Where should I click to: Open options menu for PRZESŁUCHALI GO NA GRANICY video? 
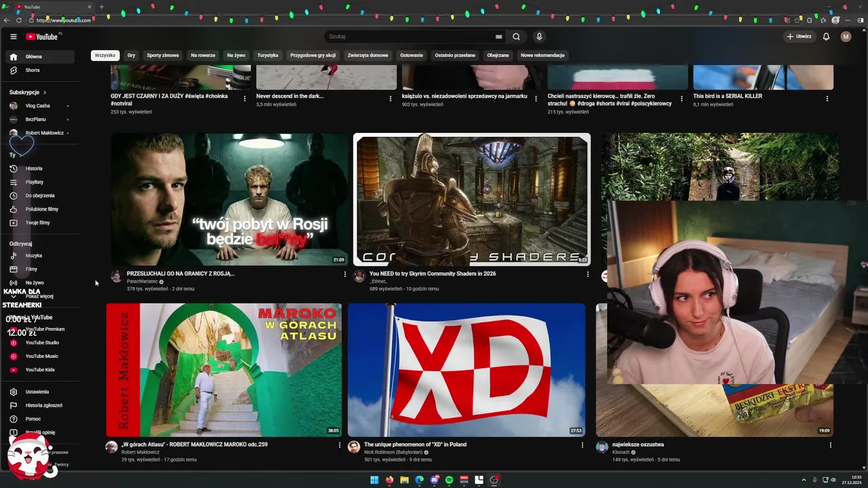344,274
